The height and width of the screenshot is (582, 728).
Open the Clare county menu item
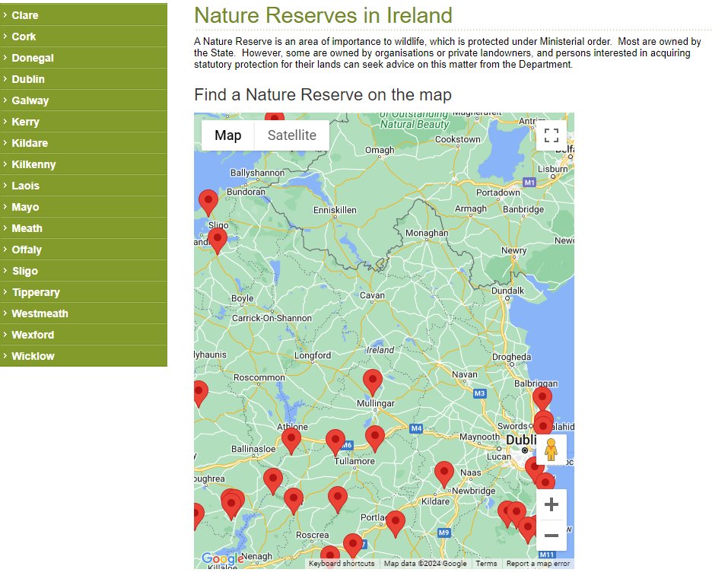pyautogui.click(x=84, y=15)
